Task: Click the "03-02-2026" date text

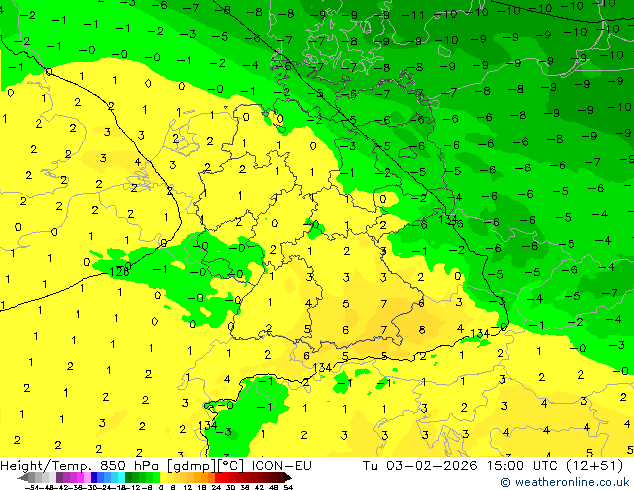Action: click(x=431, y=466)
